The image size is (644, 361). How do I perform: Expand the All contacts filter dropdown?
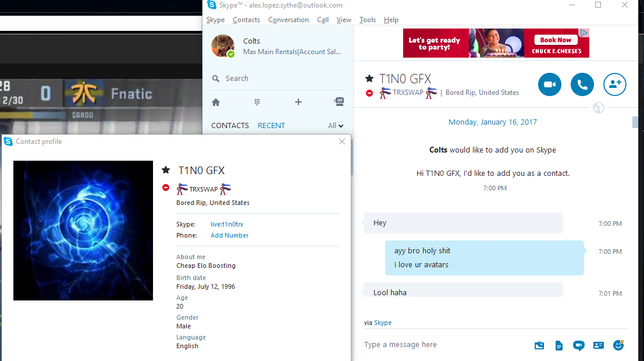click(336, 125)
